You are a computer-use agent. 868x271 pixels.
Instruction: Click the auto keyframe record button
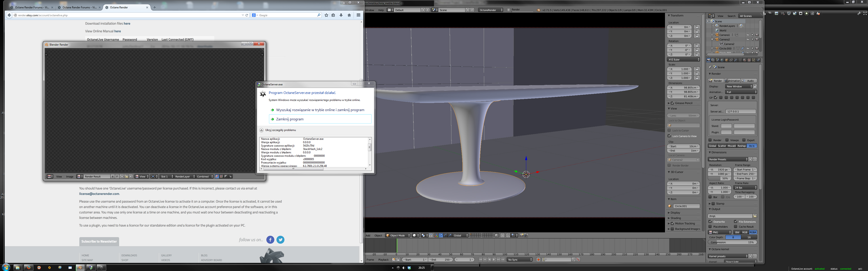538,259
